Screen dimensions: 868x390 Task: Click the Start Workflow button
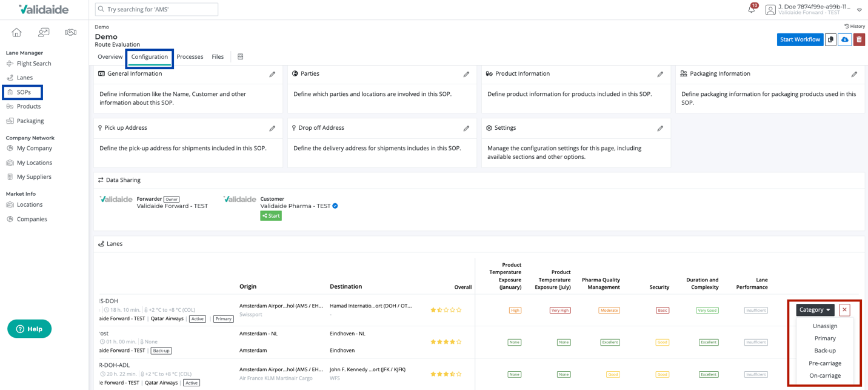(800, 39)
